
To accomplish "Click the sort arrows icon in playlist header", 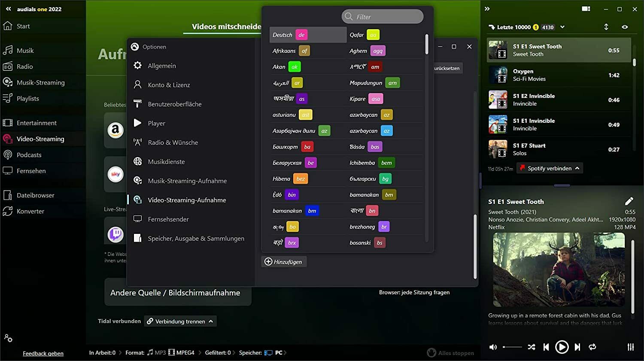I will (x=606, y=27).
